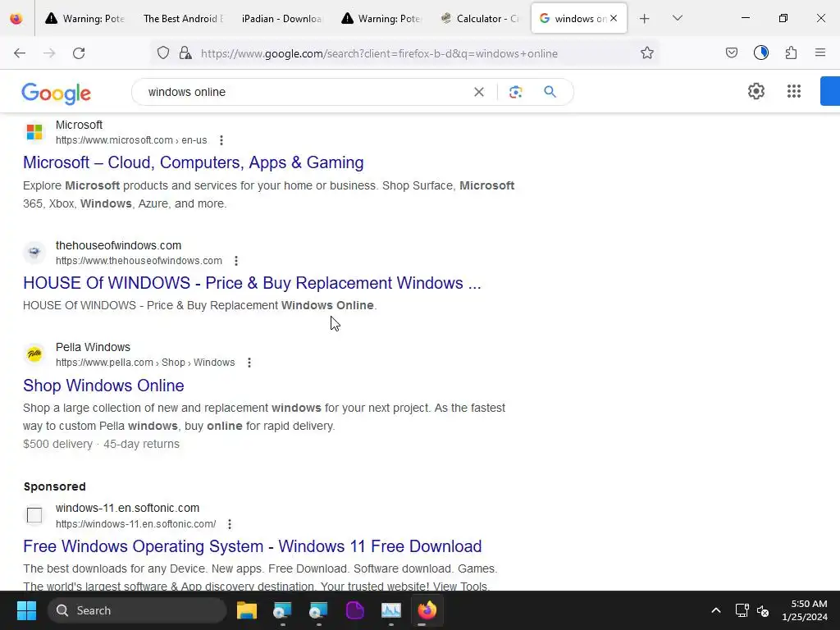Click https://www.microsoft.com › en-us breadcrumb
The image size is (840, 630).
coord(131,140)
